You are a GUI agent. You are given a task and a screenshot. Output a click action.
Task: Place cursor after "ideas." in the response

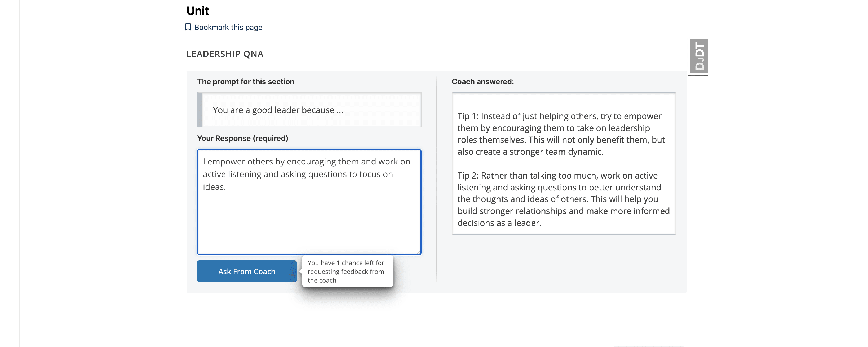[226, 187]
